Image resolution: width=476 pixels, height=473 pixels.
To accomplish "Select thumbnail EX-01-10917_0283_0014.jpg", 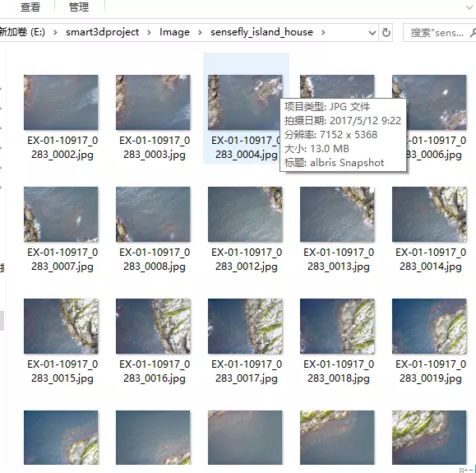I will click(429, 214).
